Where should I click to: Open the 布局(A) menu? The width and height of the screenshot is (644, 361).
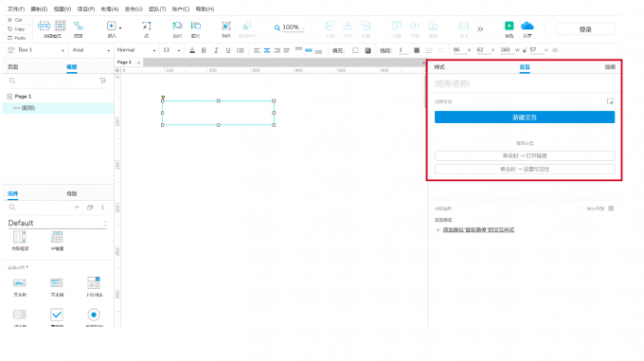[x=110, y=9]
